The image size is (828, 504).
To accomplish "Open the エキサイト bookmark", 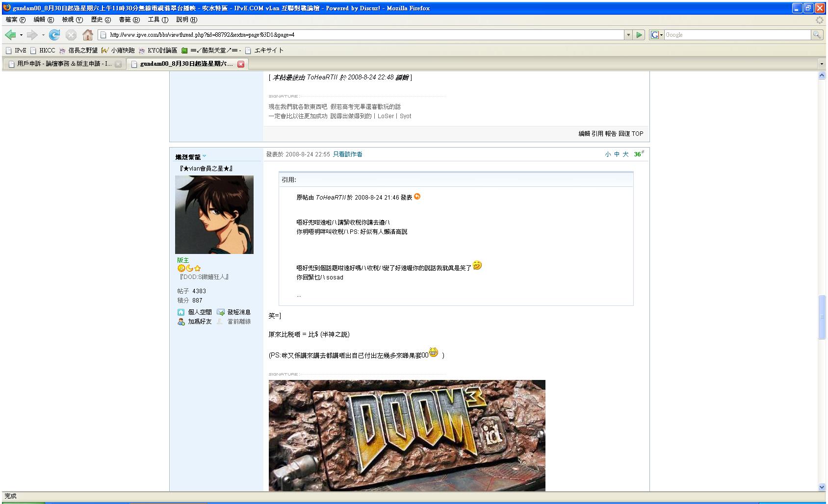I will pyautogui.click(x=264, y=50).
